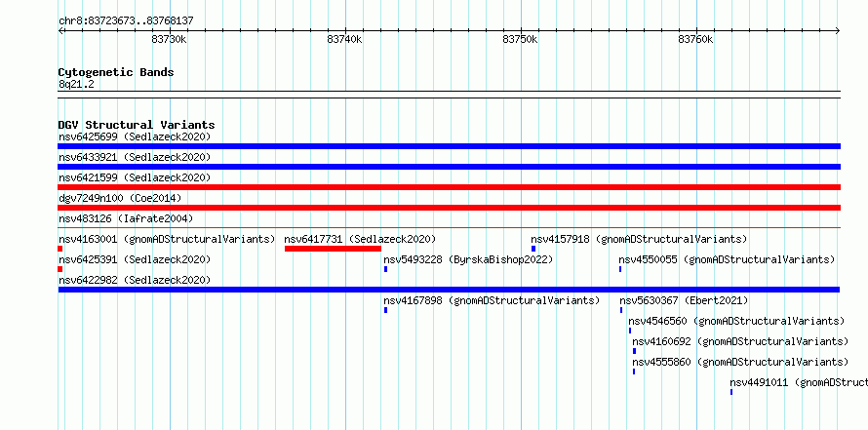Viewport: 868px width, 430px height.
Task: Select the red bar under nsv6417731
Action: [x=333, y=249]
